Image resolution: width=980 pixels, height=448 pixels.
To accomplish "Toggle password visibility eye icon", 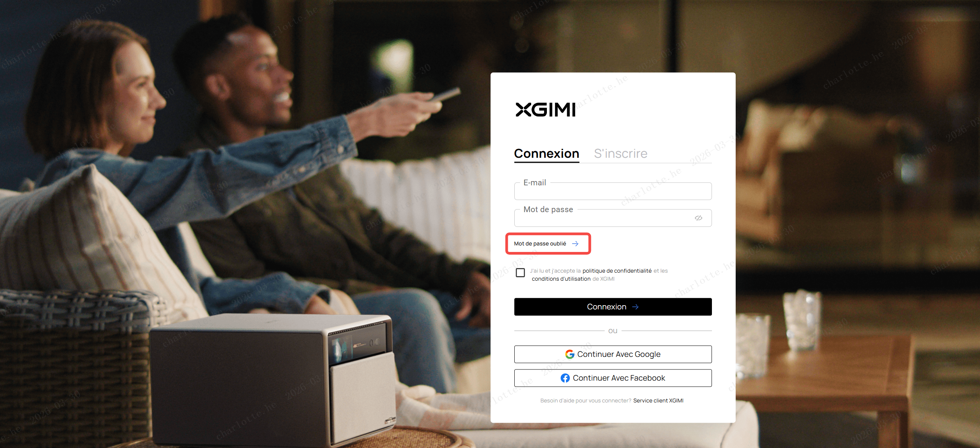I will tap(699, 218).
